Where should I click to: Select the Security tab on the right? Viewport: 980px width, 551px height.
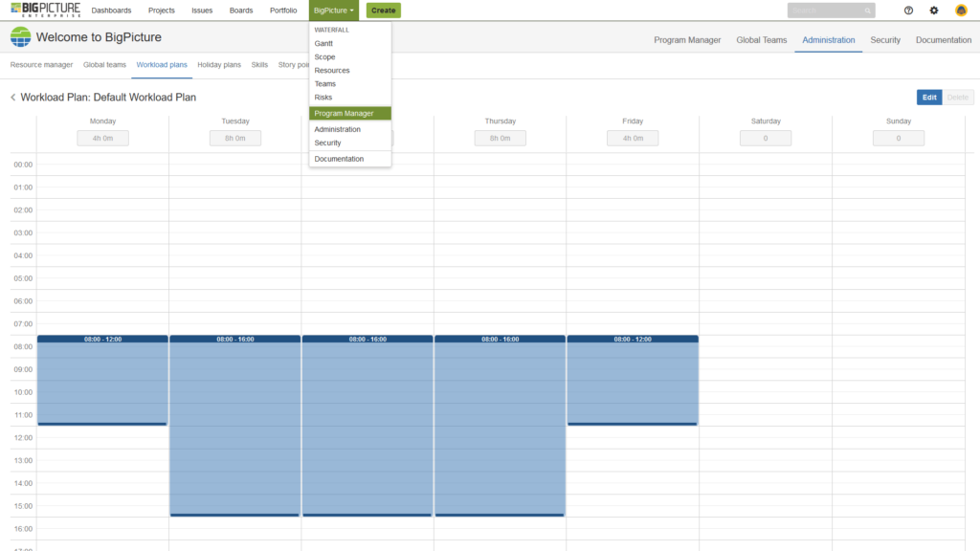pyautogui.click(x=885, y=40)
